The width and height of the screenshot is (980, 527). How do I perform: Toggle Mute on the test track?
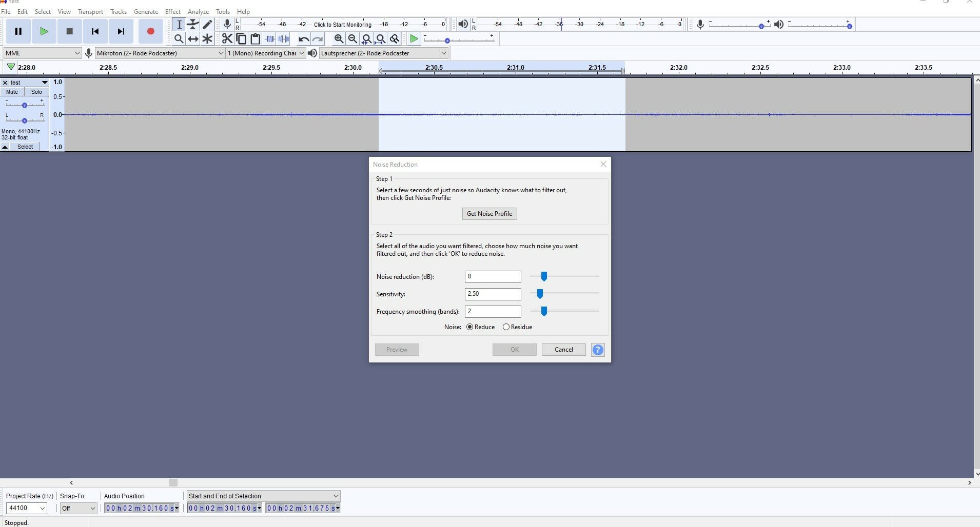coord(12,92)
